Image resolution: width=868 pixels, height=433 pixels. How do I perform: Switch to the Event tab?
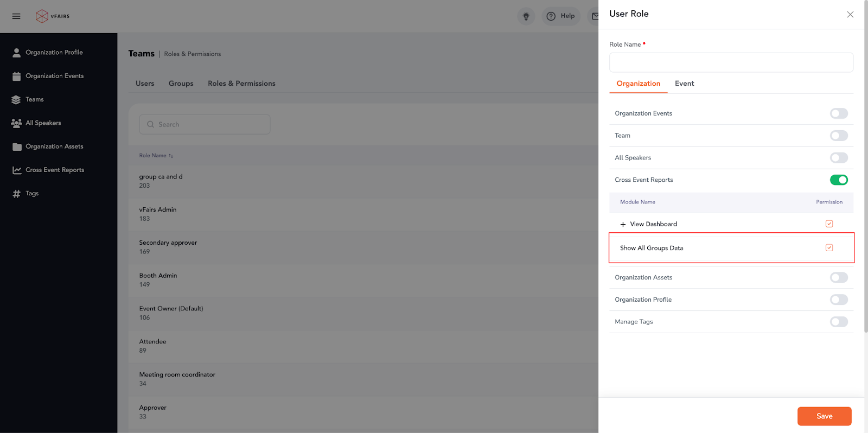click(x=684, y=84)
